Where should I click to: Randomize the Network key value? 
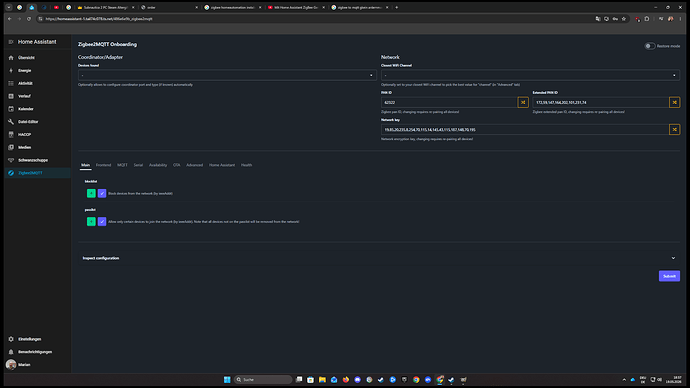point(674,129)
